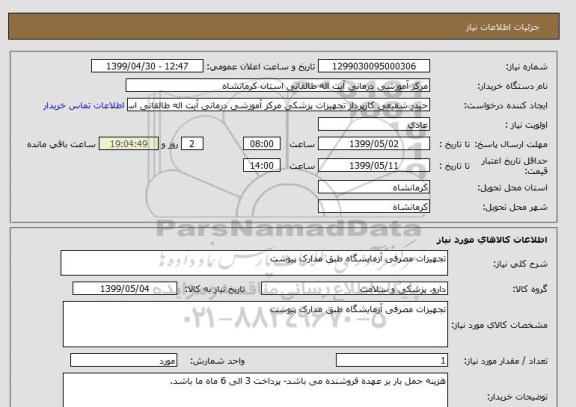This screenshot has width=576, height=407.
Task: Select the goods specifications text area
Action: pyautogui.click(x=255, y=324)
